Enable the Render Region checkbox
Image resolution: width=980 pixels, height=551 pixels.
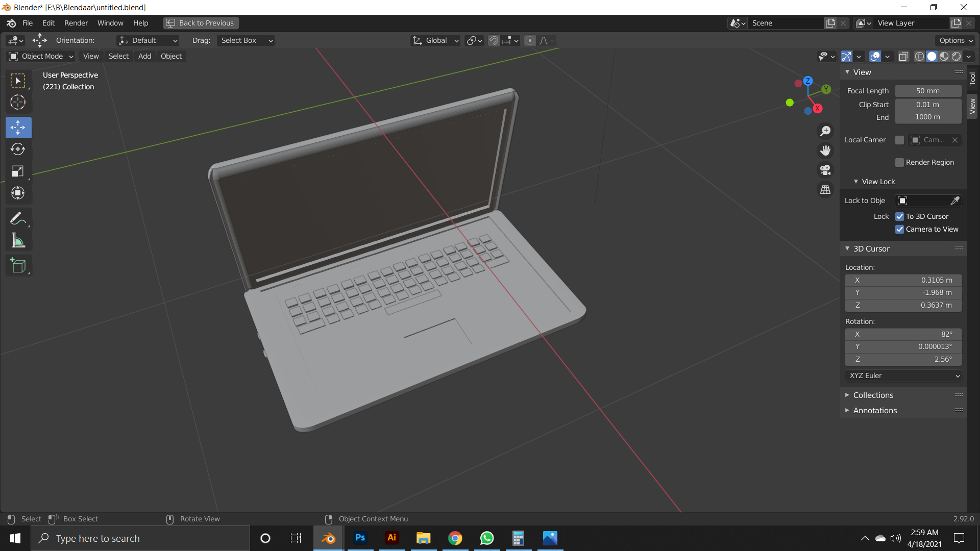pos(899,162)
